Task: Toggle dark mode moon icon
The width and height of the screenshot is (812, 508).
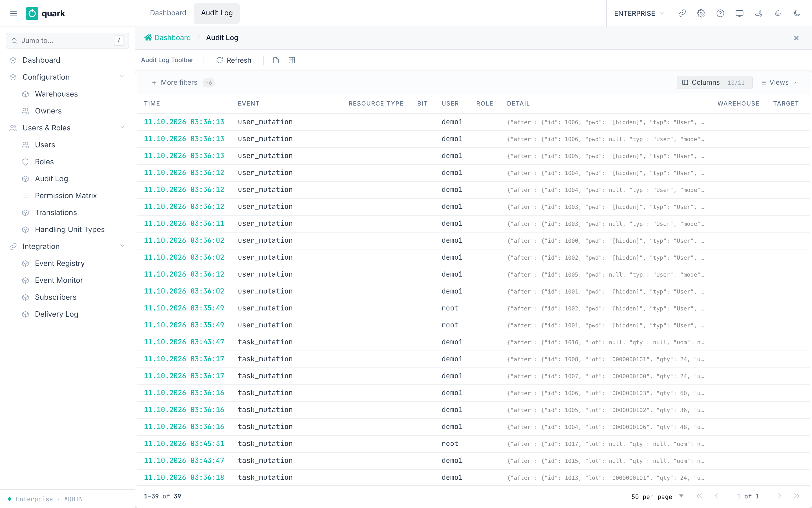Action: [797, 14]
